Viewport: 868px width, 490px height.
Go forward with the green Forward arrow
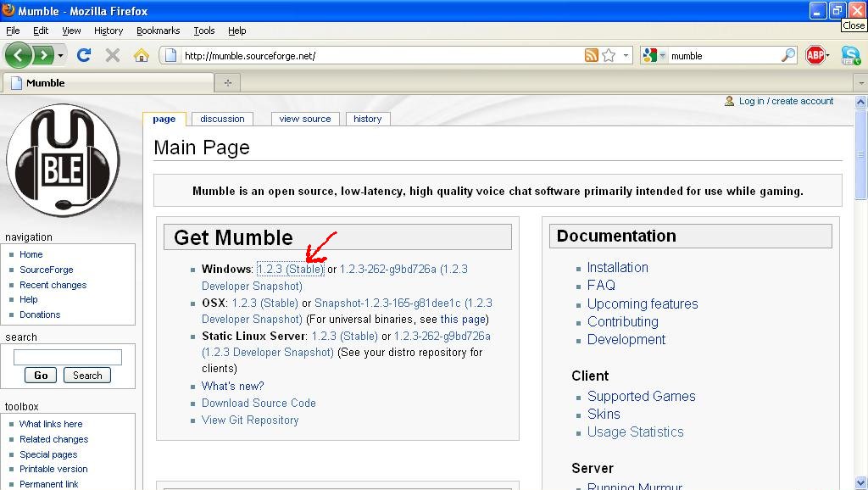(43, 55)
